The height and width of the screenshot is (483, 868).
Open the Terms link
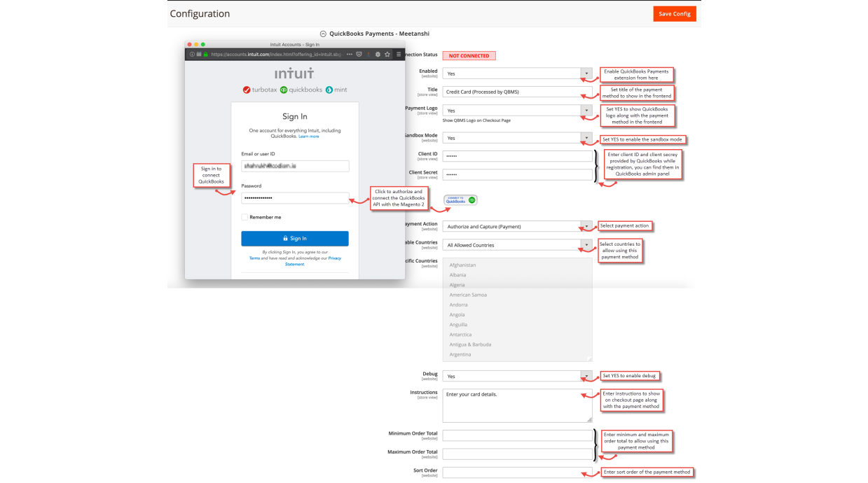click(254, 258)
